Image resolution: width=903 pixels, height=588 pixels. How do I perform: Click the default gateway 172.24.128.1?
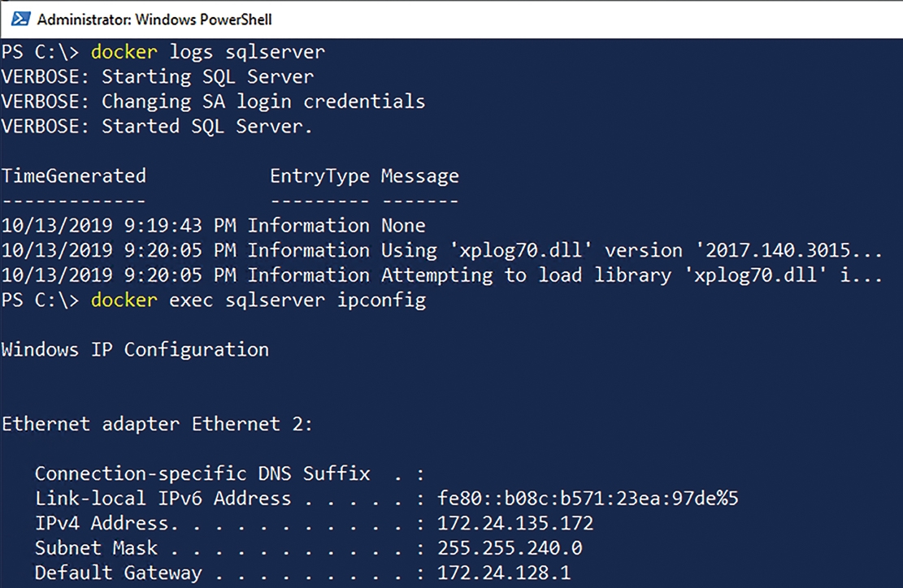click(504, 573)
